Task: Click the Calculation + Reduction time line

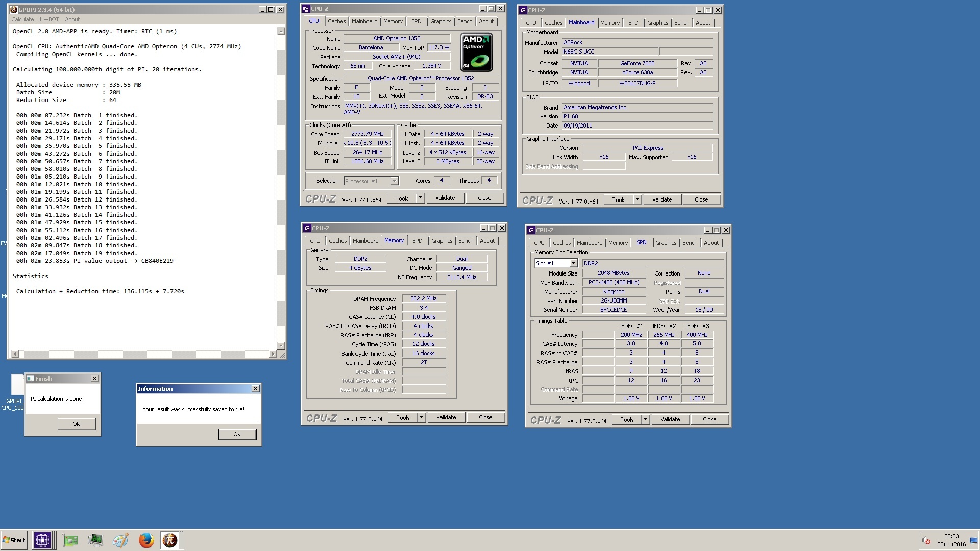Action: click(x=100, y=291)
